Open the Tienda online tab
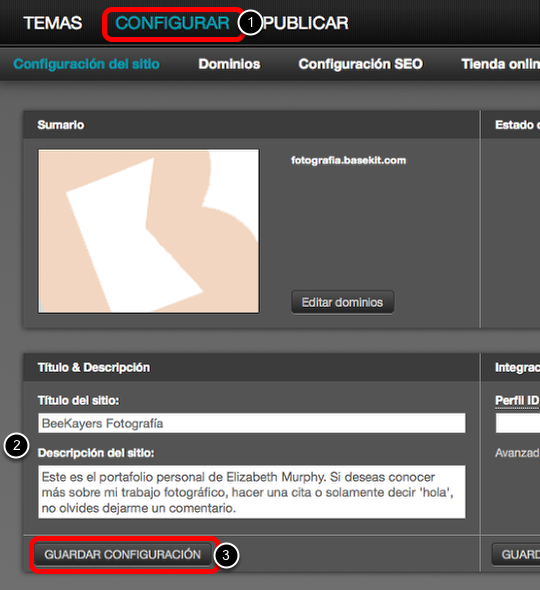Screen dimensions: 540x590 (500, 64)
